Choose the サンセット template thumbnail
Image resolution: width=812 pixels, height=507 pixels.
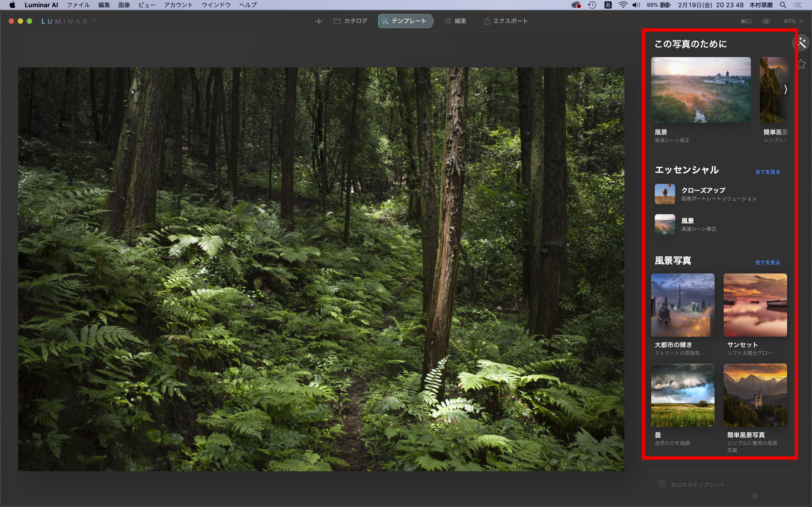[x=755, y=305]
